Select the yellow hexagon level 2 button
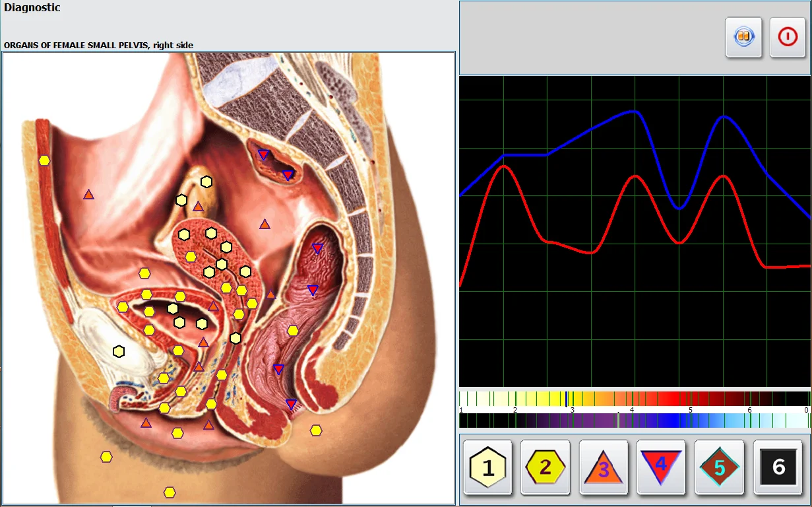 pyautogui.click(x=546, y=467)
